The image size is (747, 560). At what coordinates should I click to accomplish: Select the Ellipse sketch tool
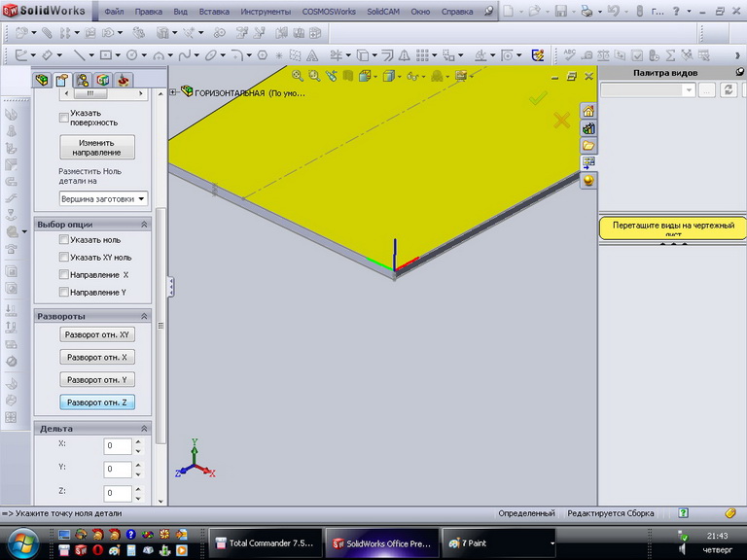tap(210, 55)
